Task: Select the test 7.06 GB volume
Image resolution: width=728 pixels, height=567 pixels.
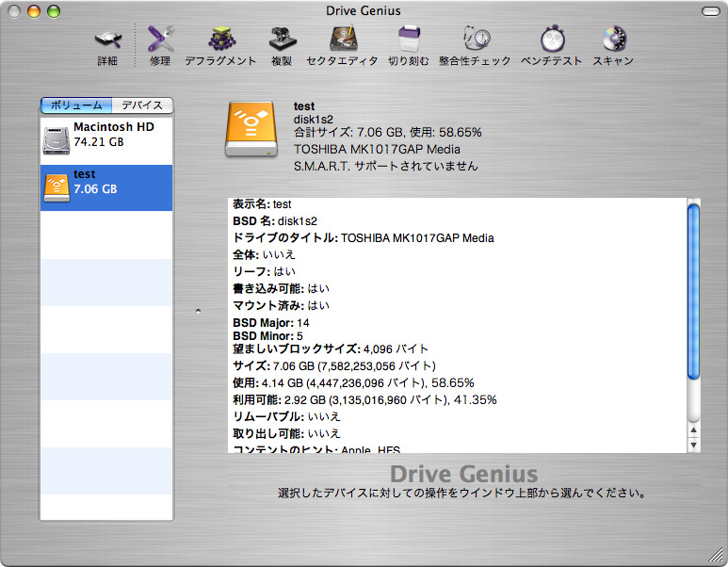Action: [x=106, y=187]
